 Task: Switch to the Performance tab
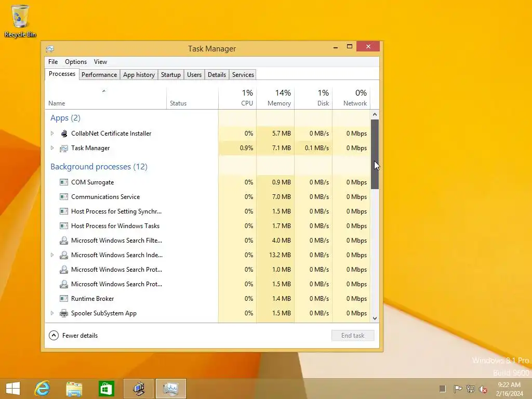(x=99, y=75)
